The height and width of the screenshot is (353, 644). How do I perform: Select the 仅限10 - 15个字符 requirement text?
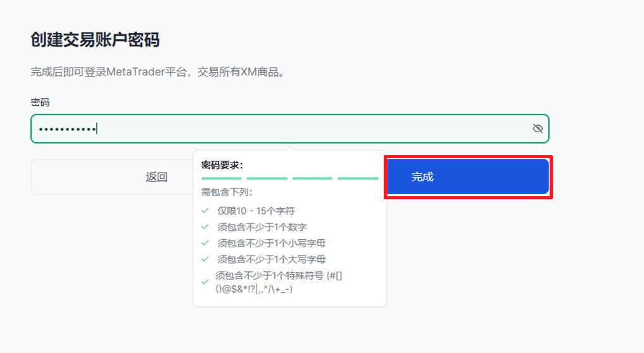256,211
